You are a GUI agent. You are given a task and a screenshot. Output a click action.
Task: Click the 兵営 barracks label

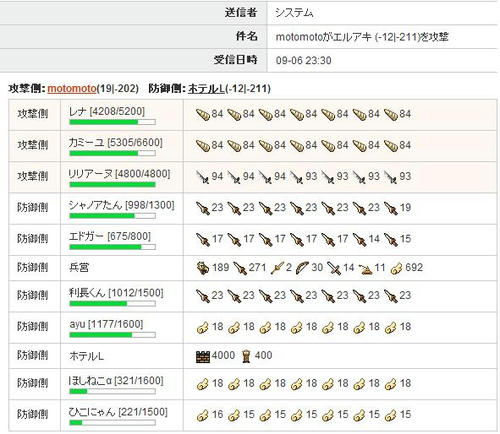tap(79, 268)
